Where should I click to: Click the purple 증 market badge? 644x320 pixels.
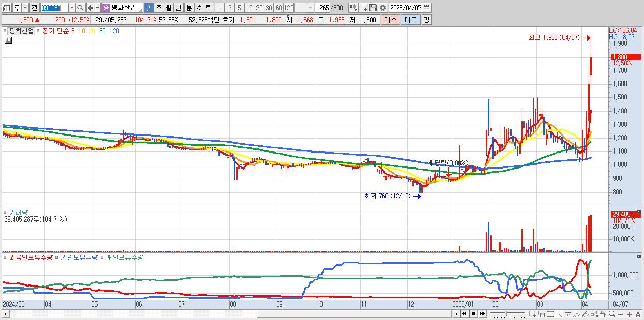(106, 8)
